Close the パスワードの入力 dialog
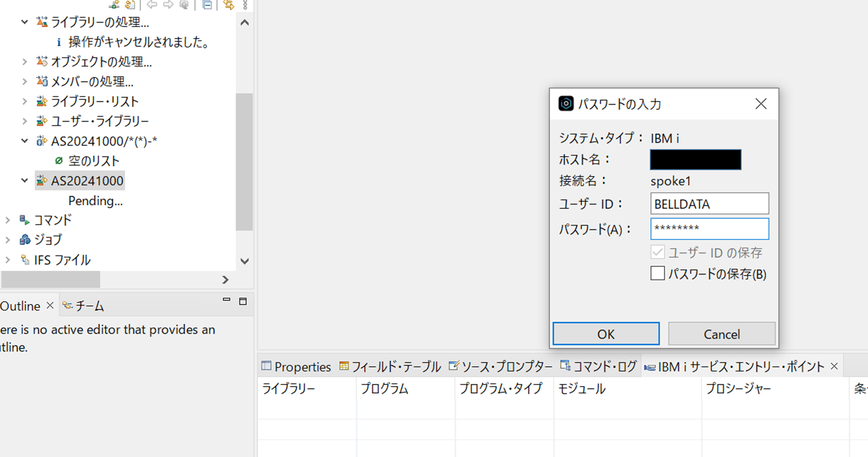 coord(761,104)
